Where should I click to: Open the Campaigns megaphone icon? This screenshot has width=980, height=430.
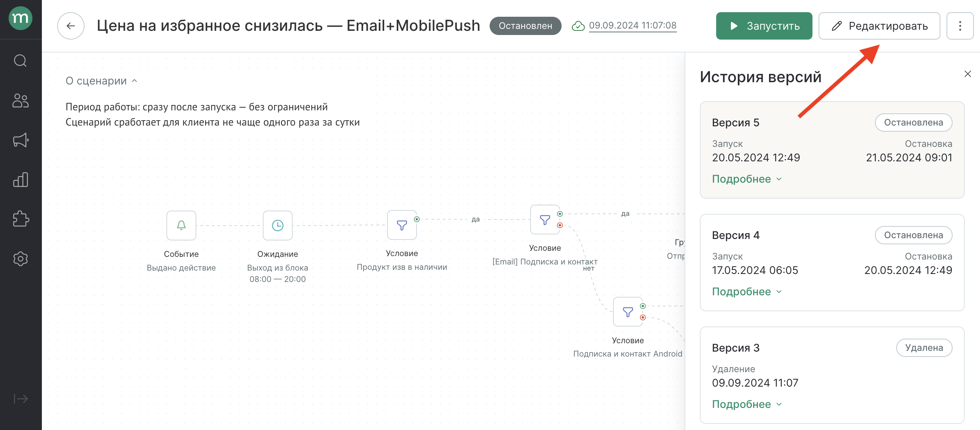click(21, 140)
